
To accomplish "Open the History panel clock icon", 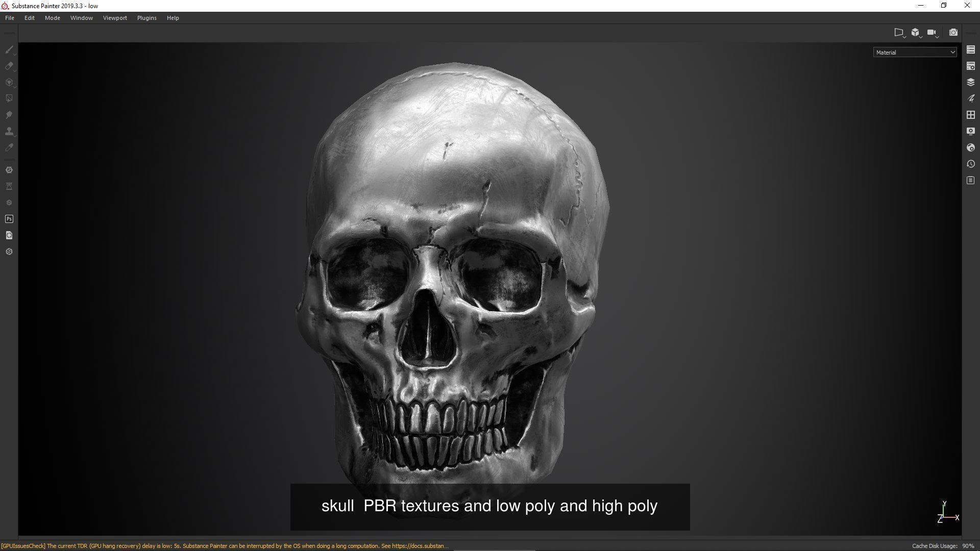I will point(970,164).
